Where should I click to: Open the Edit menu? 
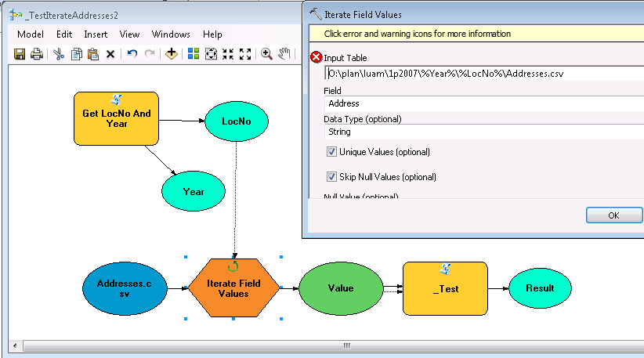click(64, 34)
